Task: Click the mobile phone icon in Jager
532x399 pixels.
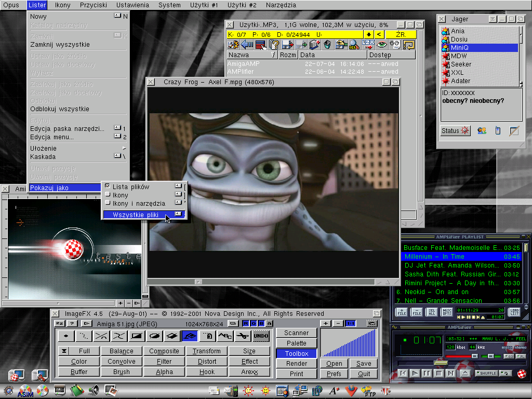Action: pos(497,131)
